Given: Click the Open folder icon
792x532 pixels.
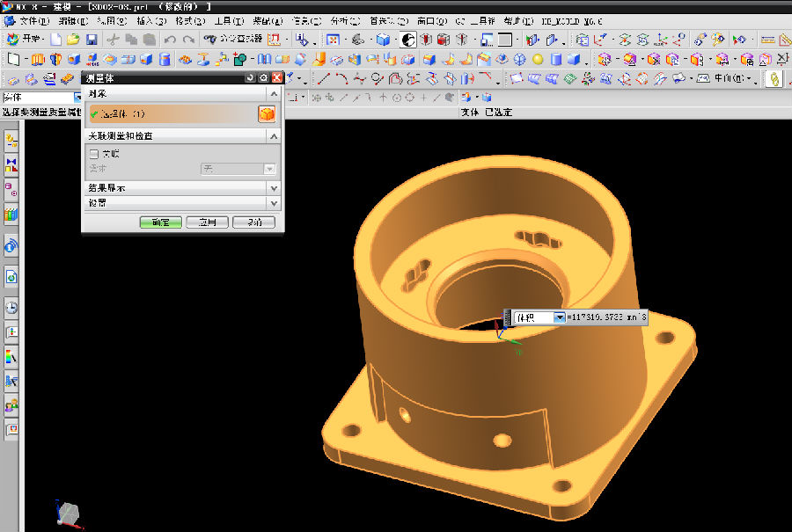Looking at the screenshot, I should (74, 40).
